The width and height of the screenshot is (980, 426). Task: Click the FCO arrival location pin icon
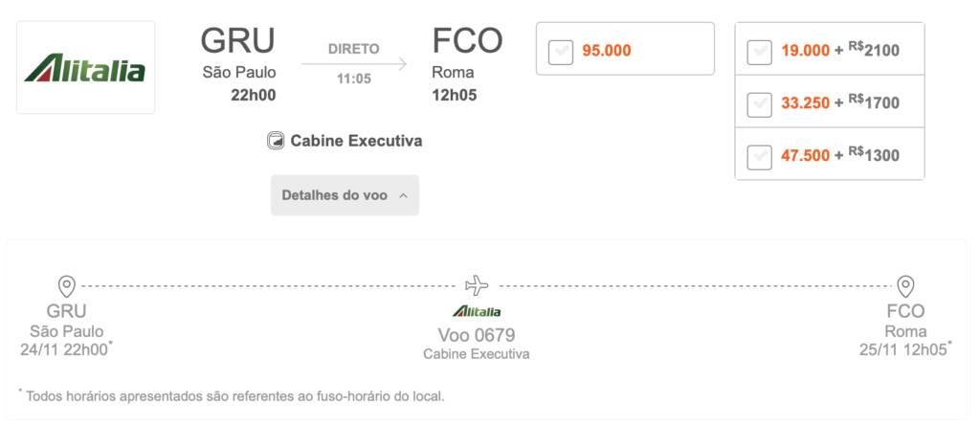tap(905, 286)
